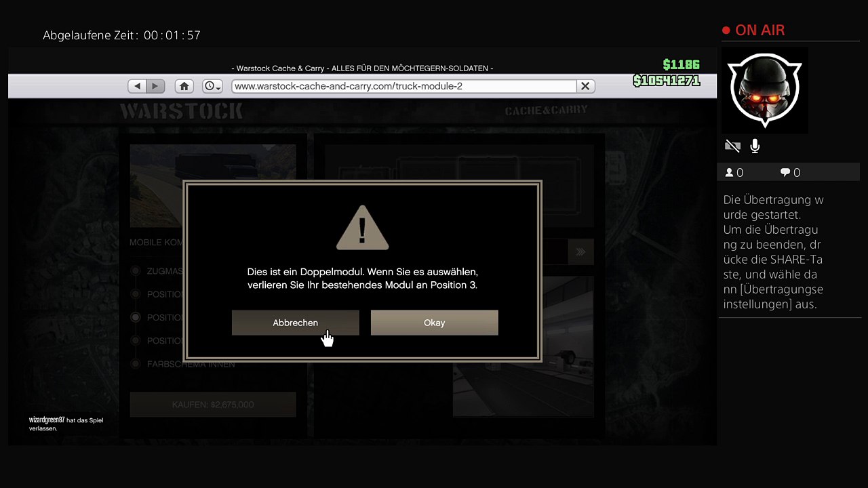Click the browser forward arrow
Screen dimensions: 868x488
156,86
